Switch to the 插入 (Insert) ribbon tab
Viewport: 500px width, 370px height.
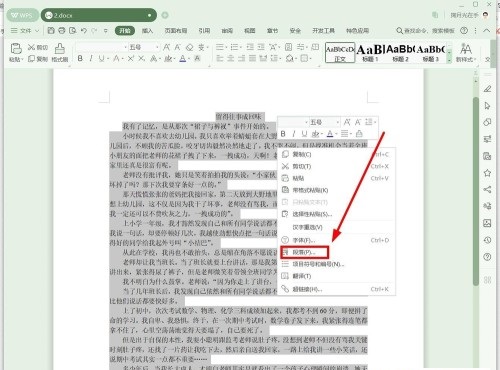pos(147,31)
